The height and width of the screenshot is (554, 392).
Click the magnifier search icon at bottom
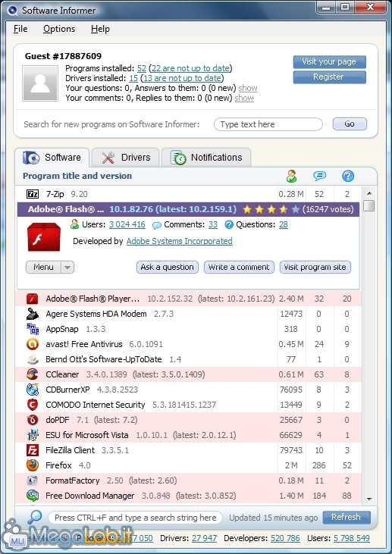point(35,518)
